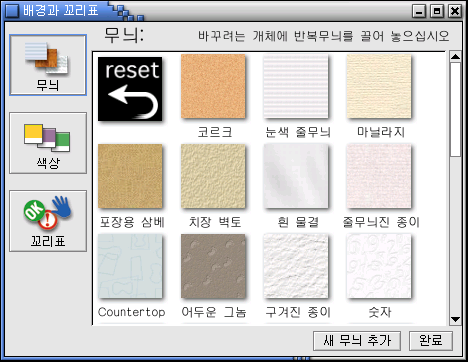Select the 숫자 numbers pattern
Image resolution: width=468 pixels, height=362 pixels.
click(x=379, y=266)
